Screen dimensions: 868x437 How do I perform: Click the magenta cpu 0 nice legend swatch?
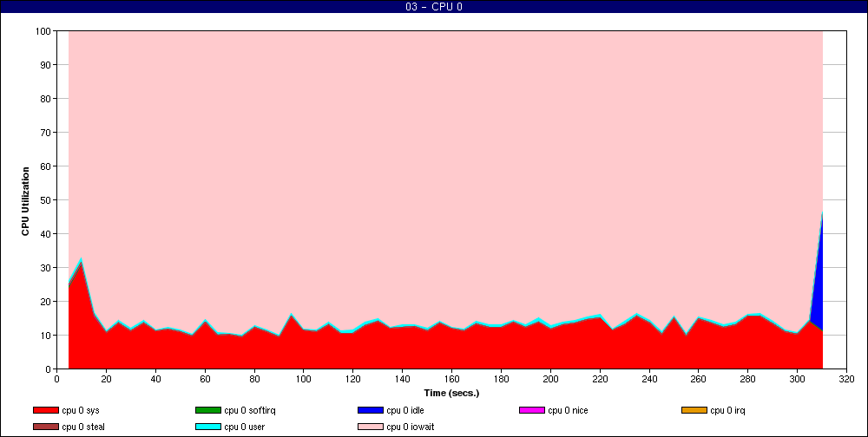point(532,410)
